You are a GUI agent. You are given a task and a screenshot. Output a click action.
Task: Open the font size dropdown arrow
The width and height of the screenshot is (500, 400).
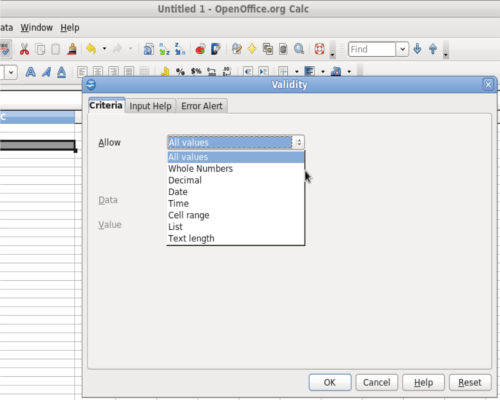[x=11, y=72]
